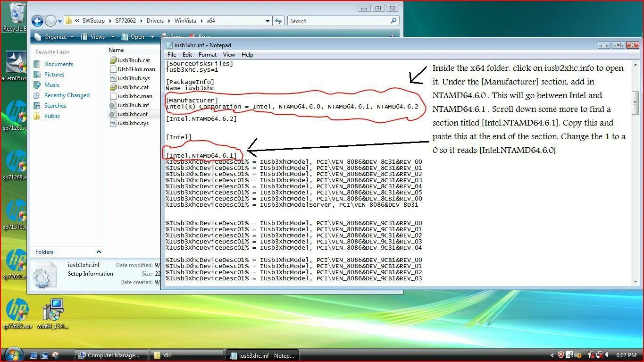Select file iusb3hub.inf

click(129, 105)
